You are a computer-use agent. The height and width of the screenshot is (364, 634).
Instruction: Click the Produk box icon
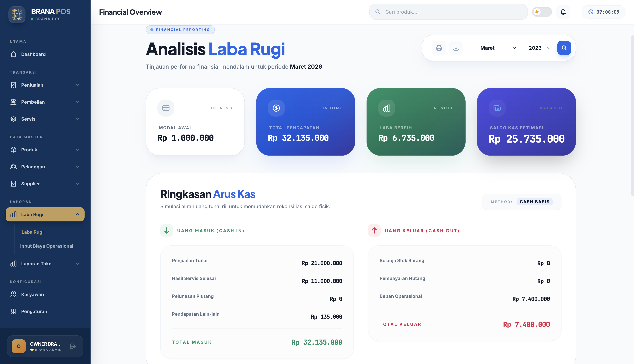[x=13, y=150]
